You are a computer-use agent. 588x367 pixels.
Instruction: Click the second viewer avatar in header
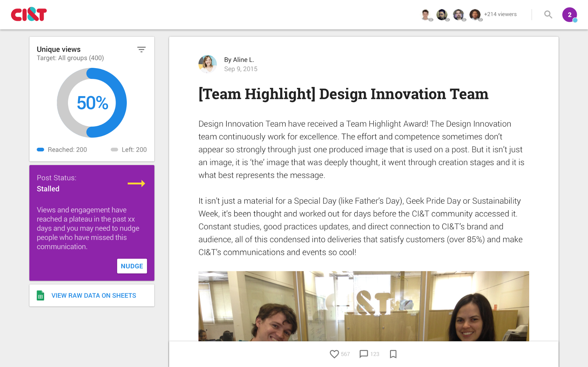[442, 14]
